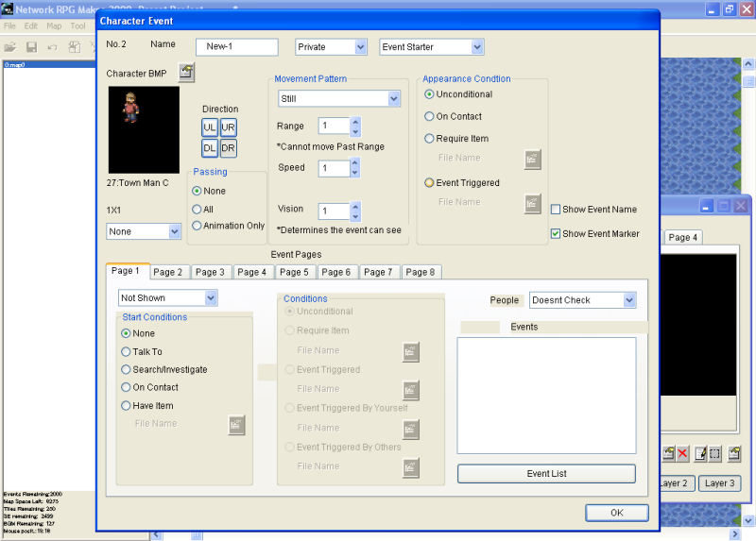Click the save icon in main toolbar
This screenshot has height=541, width=756.
click(31, 46)
